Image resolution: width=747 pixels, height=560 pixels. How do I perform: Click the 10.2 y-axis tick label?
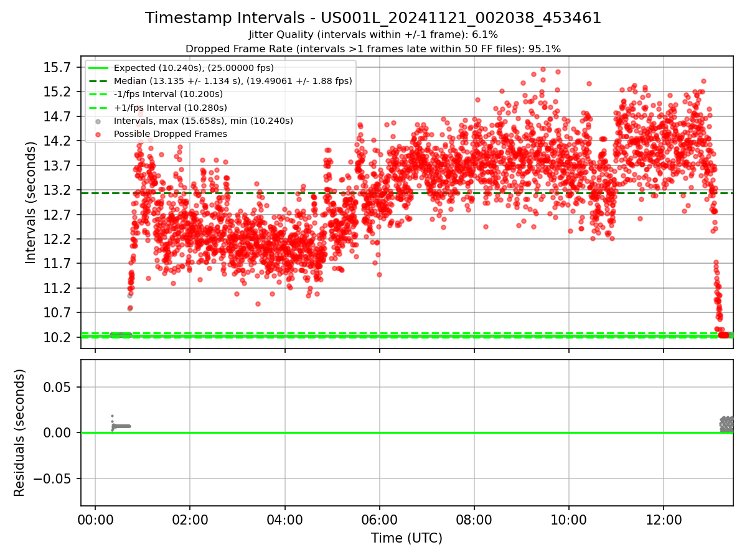point(58,337)
